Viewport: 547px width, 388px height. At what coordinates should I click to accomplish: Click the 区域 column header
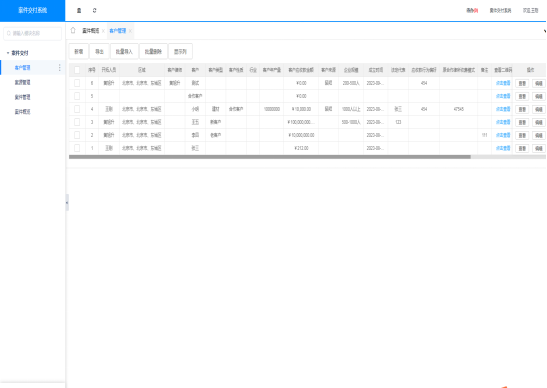(142, 70)
